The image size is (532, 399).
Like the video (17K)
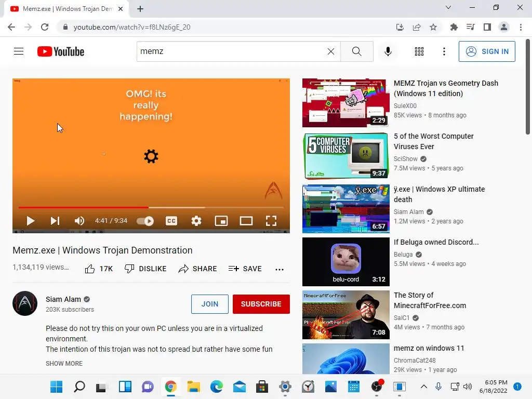click(99, 269)
